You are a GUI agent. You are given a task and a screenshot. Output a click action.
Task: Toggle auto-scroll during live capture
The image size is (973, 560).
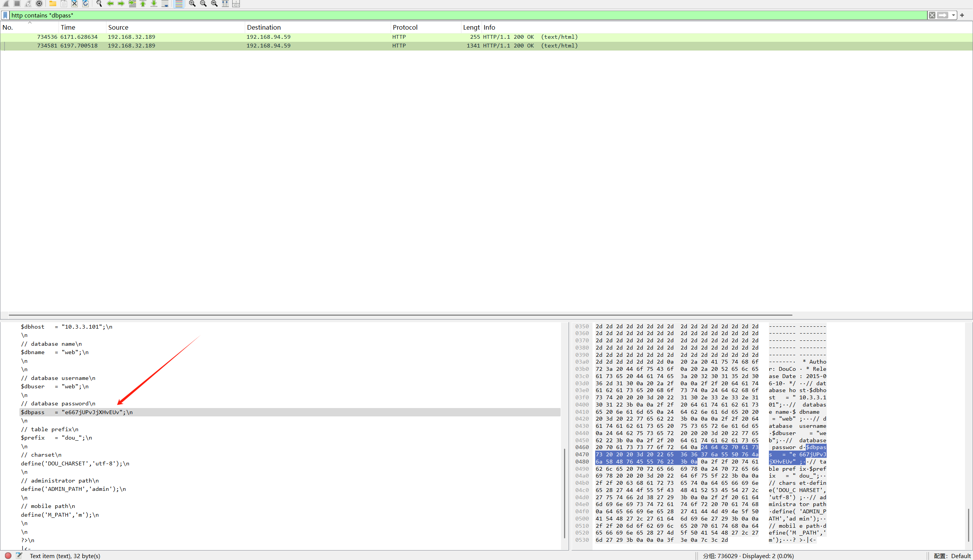point(165,3)
